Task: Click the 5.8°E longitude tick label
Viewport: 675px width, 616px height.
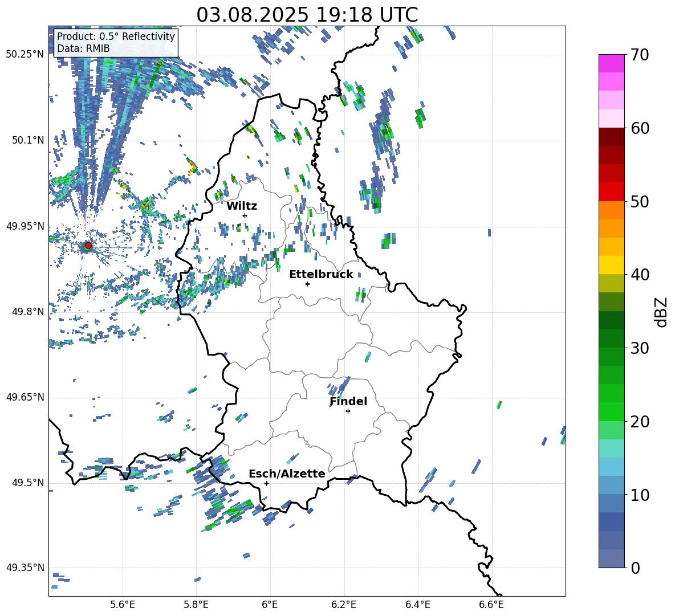Action: [x=196, y=605]
